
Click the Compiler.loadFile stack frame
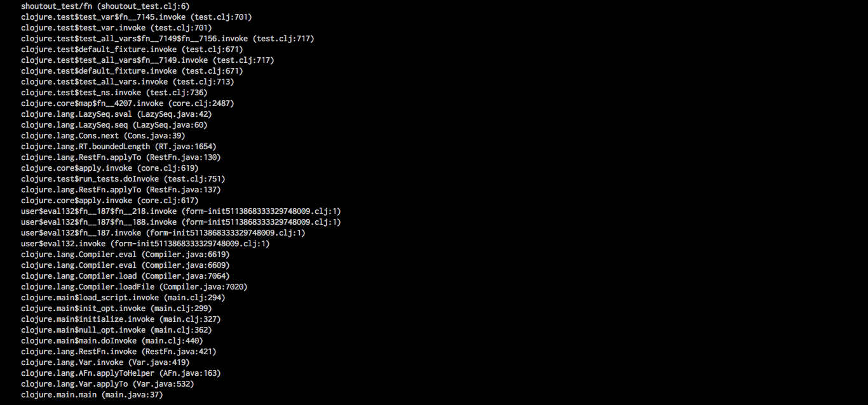[134, 287]
